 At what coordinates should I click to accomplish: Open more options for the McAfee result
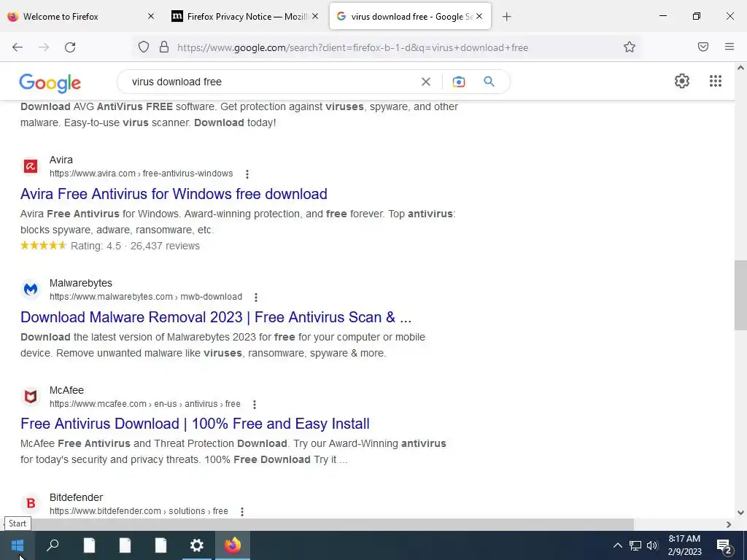255,404
